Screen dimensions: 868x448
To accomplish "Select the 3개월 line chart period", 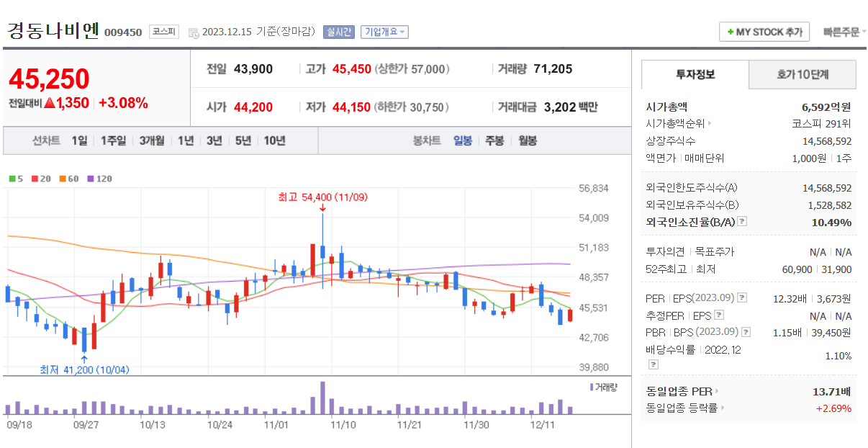I will 152,140.
